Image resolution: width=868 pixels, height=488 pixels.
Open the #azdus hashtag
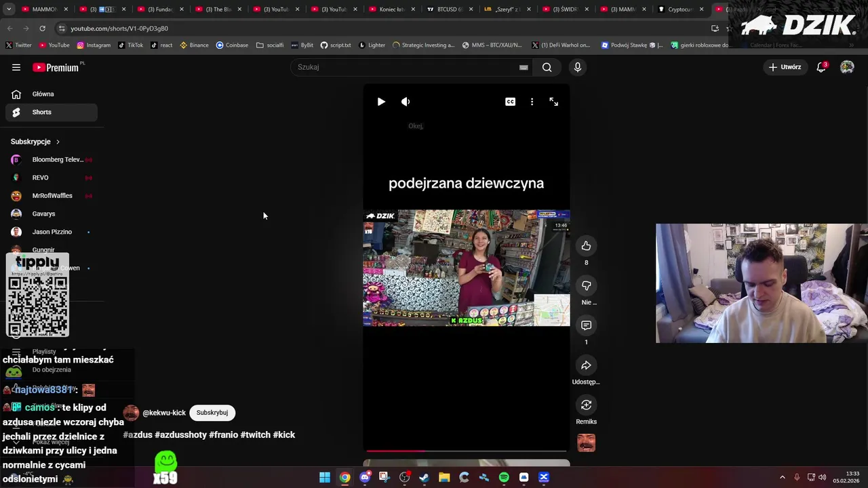[x=138, y=435]
